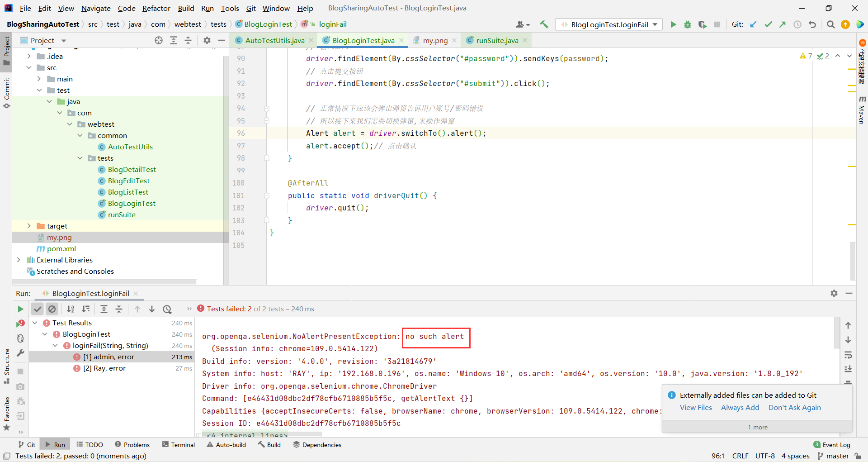The width and height of the screenshot is (868, 462).
Task: Open the Commit side tool window
Action: pos(6,93)
